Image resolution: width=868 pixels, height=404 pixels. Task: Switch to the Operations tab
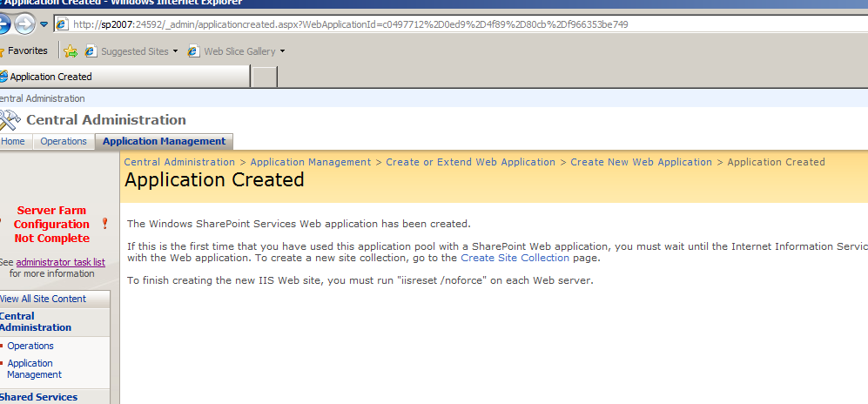[64, 141]
